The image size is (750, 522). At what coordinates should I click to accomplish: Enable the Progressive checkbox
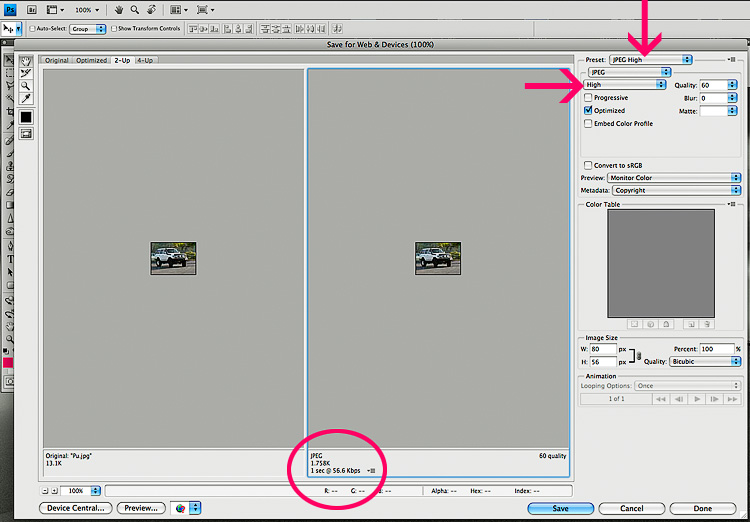pyautogui.click(x=588, y=98)
